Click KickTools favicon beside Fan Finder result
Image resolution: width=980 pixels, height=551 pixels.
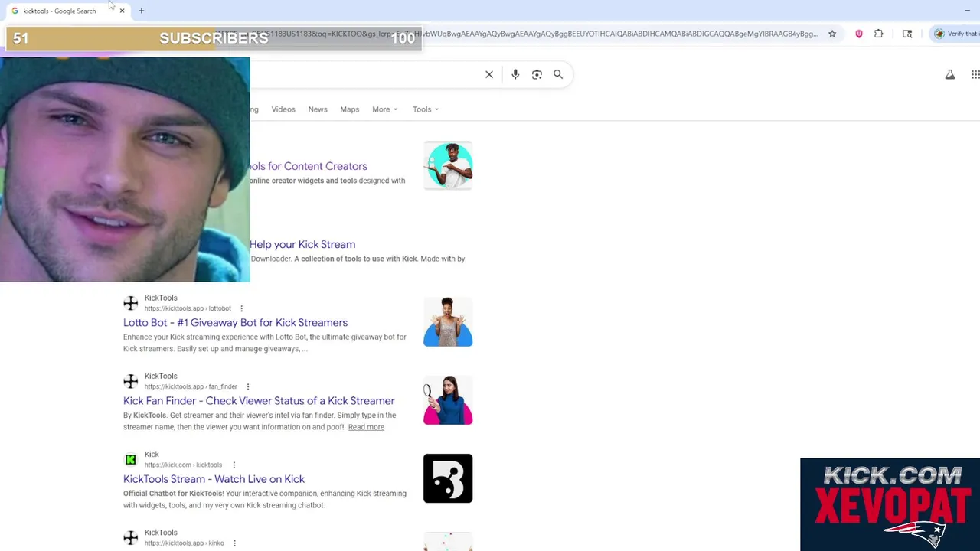[131, 381]
